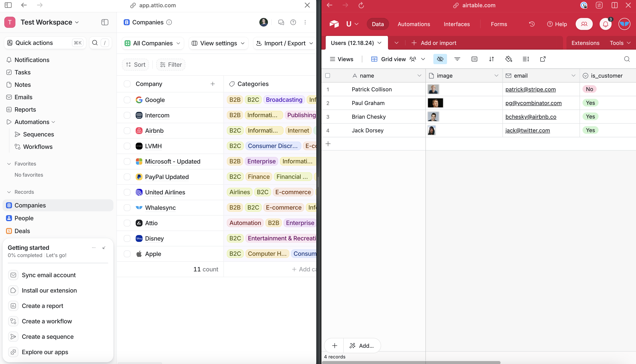
Task: Click Sync email account
Action: click(49, 275)
